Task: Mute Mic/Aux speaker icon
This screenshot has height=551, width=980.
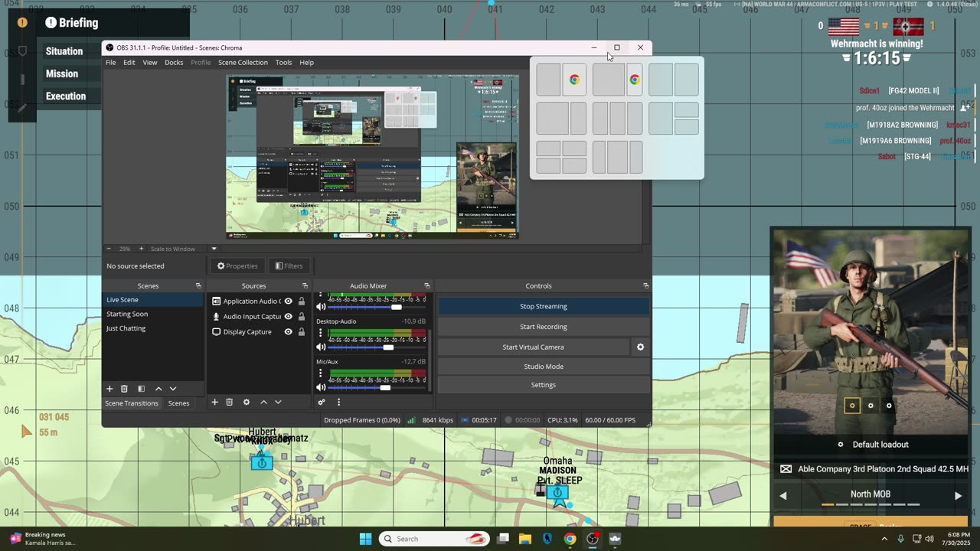Action: 321,387
